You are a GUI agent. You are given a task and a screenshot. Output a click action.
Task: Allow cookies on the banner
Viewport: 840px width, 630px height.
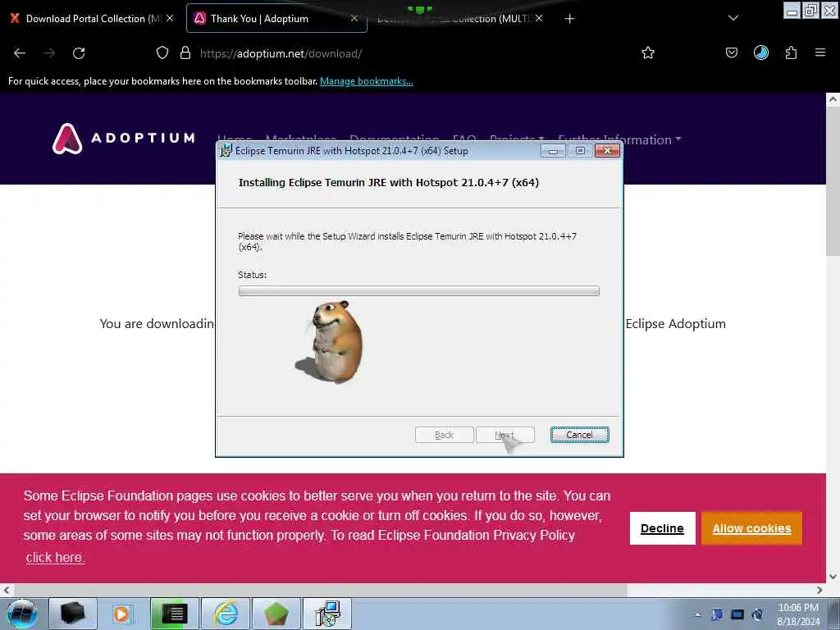coord(751,528)
